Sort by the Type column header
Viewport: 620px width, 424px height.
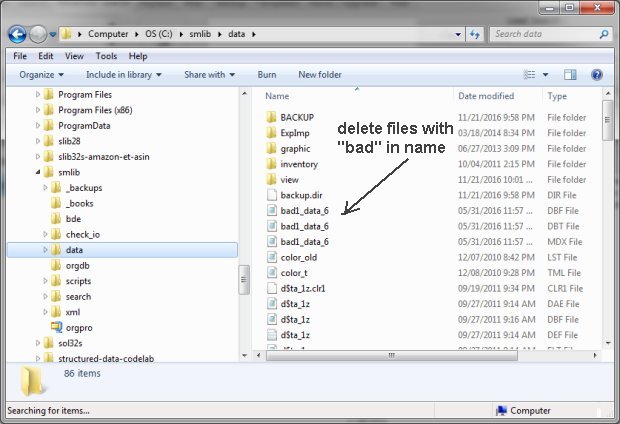[557, 96]
